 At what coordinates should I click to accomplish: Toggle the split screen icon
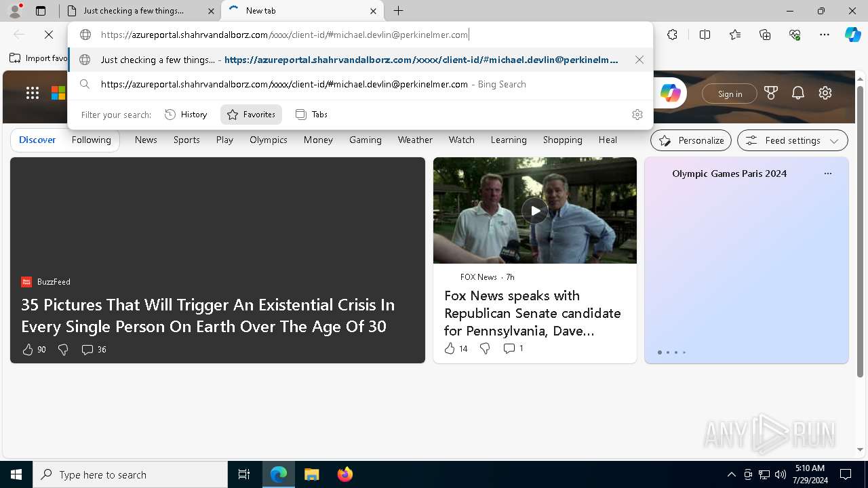point(705,35)
